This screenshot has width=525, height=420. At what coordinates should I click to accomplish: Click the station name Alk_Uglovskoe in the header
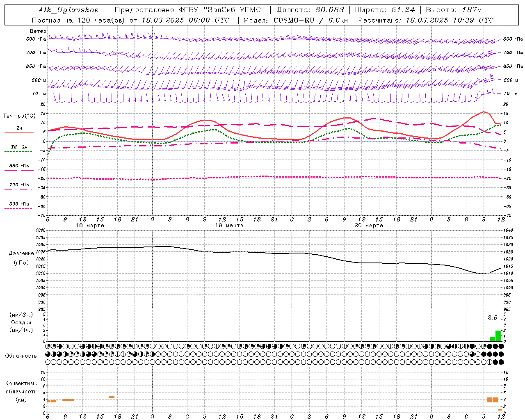coord(68,10)
